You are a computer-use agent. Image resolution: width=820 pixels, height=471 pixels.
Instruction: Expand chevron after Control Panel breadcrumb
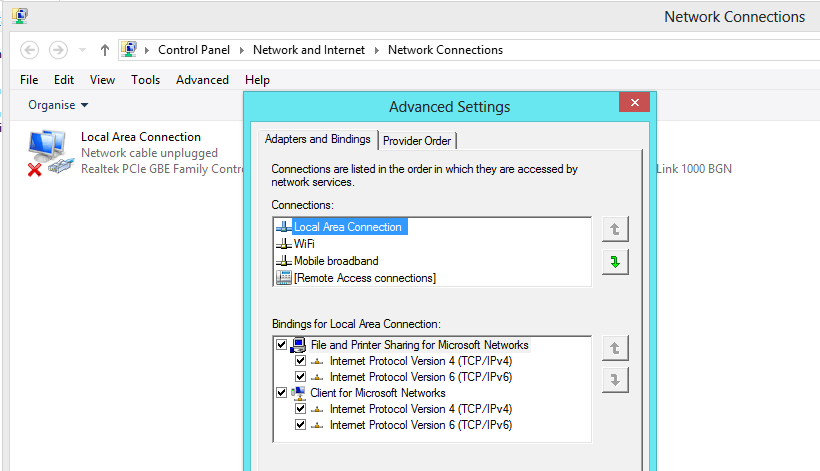point(242,50)
